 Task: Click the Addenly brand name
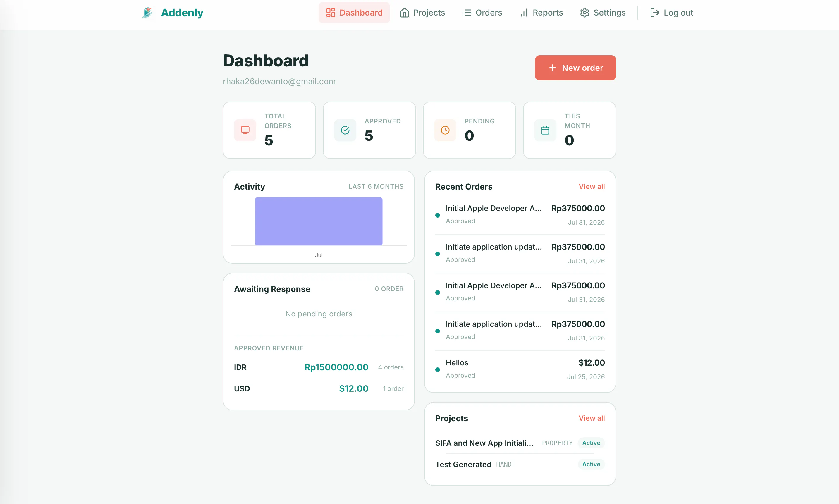pos(182,13)
